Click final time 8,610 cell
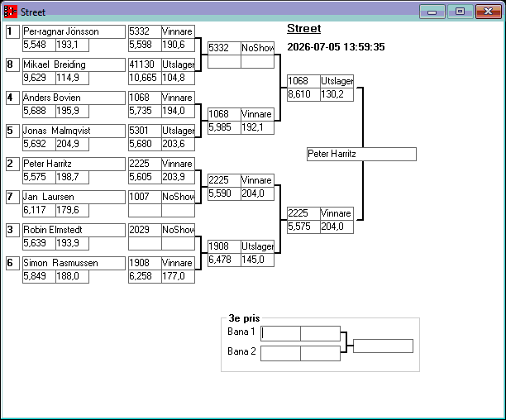This screenshot has width=506, height=420. [303, 94]
